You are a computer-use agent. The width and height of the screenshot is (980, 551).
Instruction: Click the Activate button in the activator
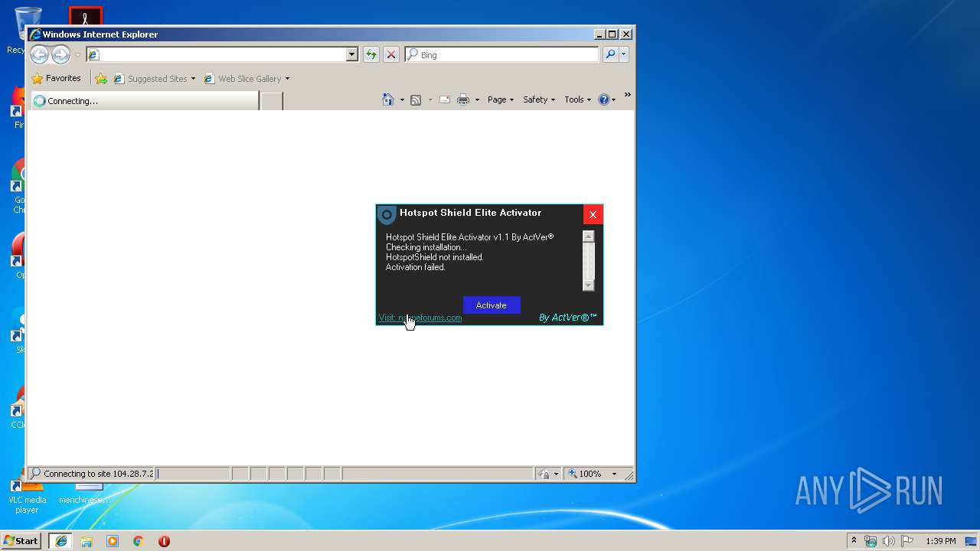(x=492, y=305)
